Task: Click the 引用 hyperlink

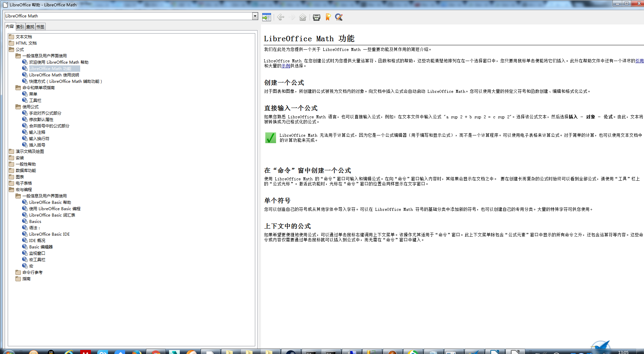Action: click(639, 61)
